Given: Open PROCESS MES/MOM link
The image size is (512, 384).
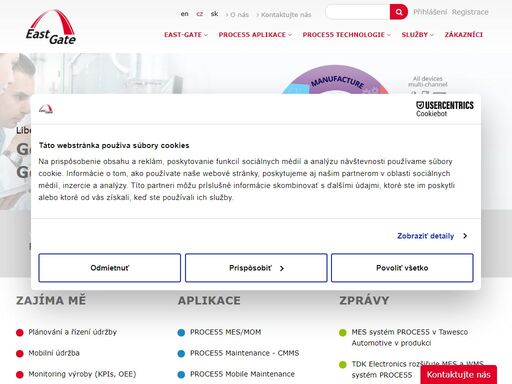Looking at the screenshot, I should pyautogui.click(x=226, y=332).
